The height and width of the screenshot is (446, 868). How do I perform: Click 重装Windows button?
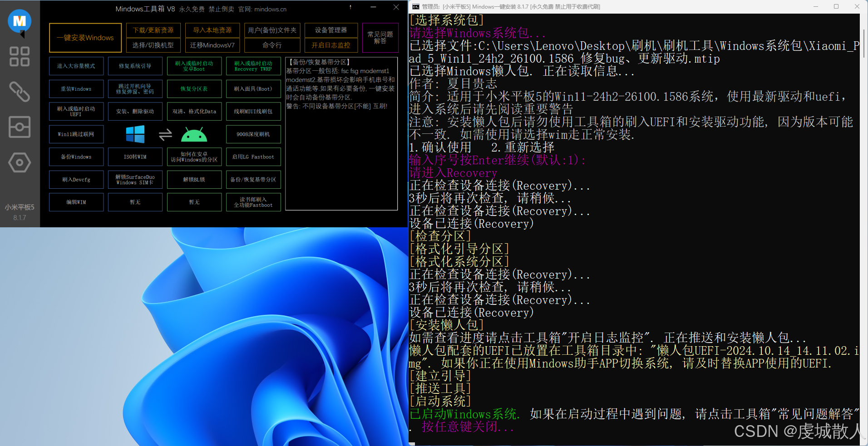pos(76,89)
